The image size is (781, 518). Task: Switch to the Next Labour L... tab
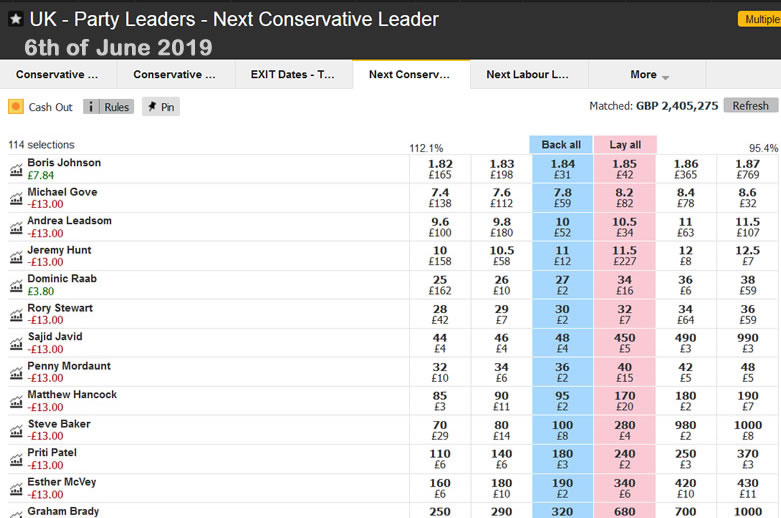[x=528, y=75]
